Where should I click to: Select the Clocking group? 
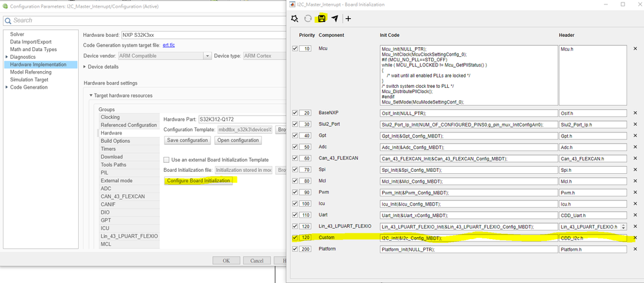coord(110,117)
